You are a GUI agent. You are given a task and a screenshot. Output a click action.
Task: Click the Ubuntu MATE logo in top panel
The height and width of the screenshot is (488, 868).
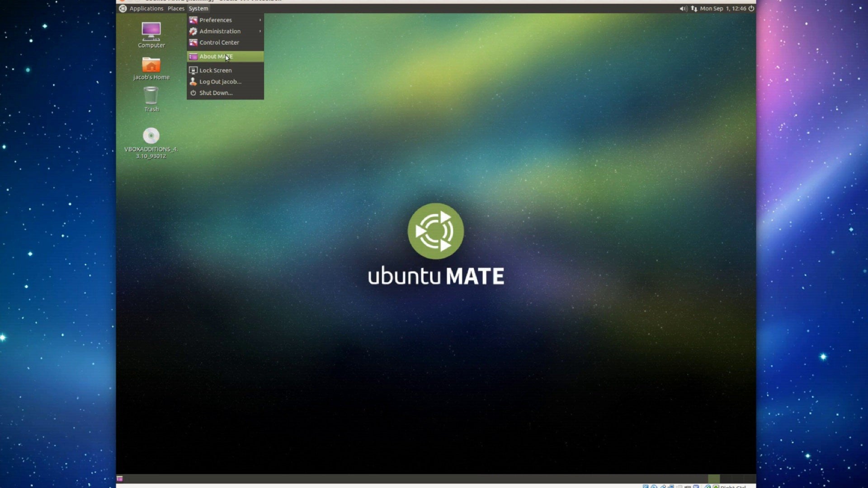pos(123,9)
